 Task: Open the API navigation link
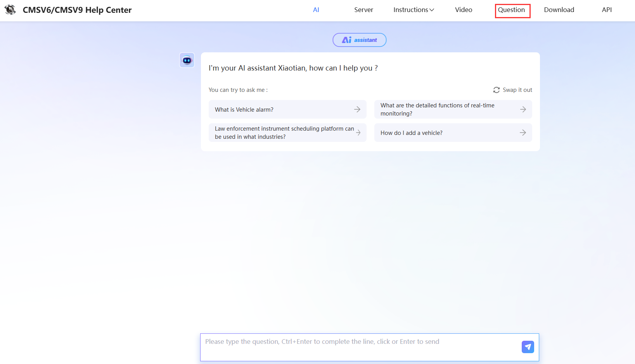[x=607, y=10]
